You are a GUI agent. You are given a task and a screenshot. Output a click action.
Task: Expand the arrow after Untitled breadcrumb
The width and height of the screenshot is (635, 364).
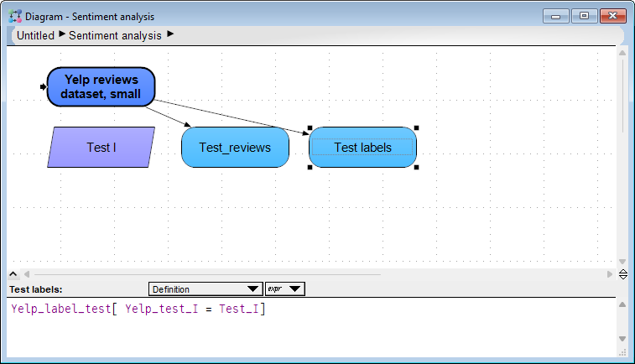(x=62, y=34)
